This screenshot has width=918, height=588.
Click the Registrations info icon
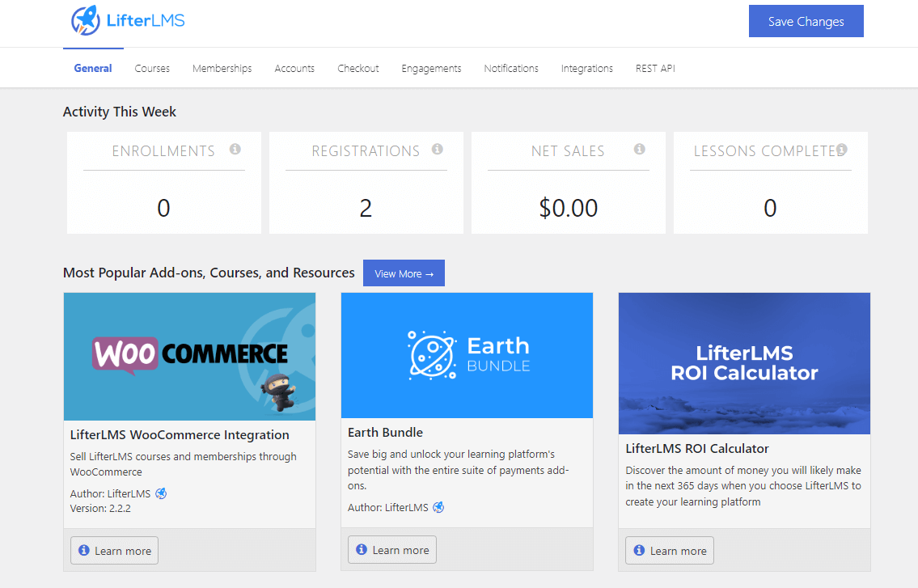click(438, 150)
